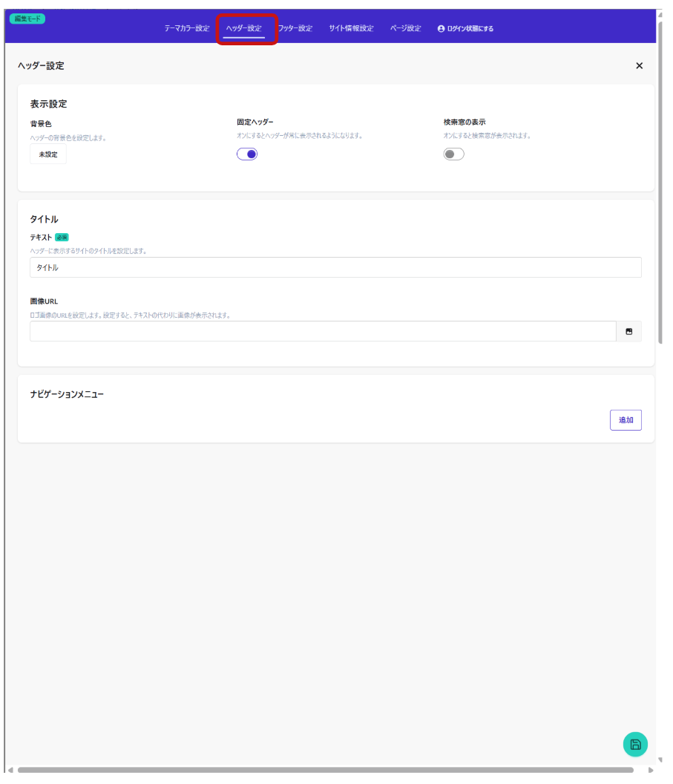673x784 pixels.
Task: Select the ヘッダー設定 tab
Action: [x=244, y=29]
